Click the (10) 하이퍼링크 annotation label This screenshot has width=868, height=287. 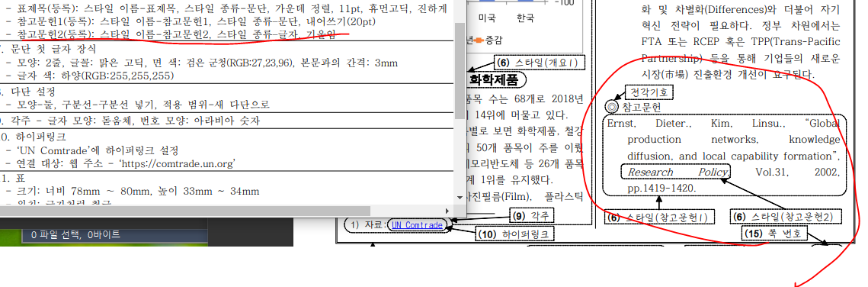coord(514,234)
